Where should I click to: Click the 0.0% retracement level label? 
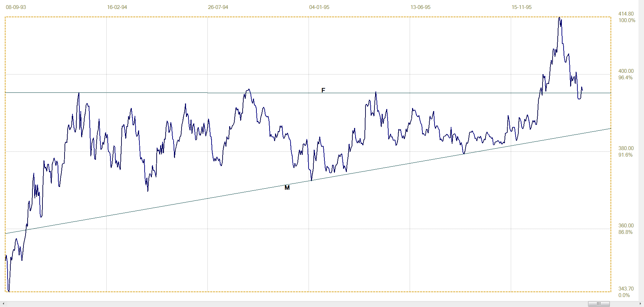coord(624,295)
